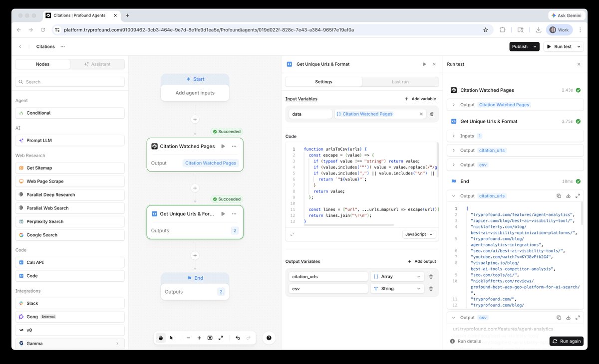Collapse the End output citation_urls section
Viewport: 599px width, 364px height.
(454, 196)
